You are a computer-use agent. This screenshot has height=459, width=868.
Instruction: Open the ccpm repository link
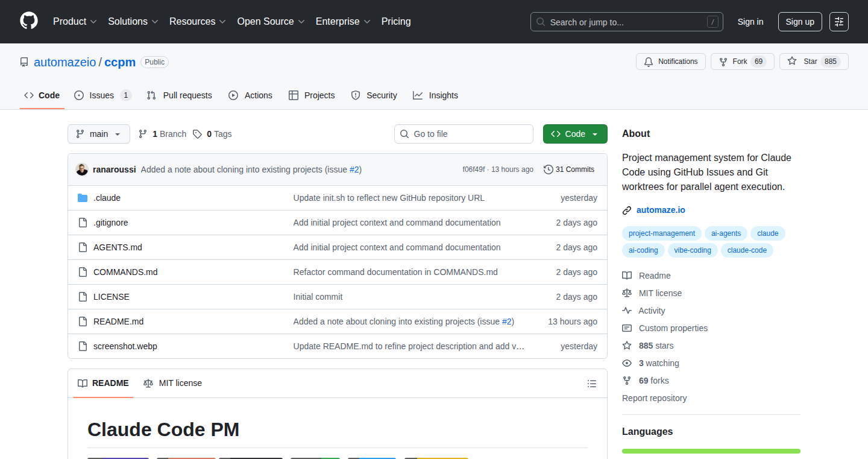pyautogui.click(x=120, y=62)
